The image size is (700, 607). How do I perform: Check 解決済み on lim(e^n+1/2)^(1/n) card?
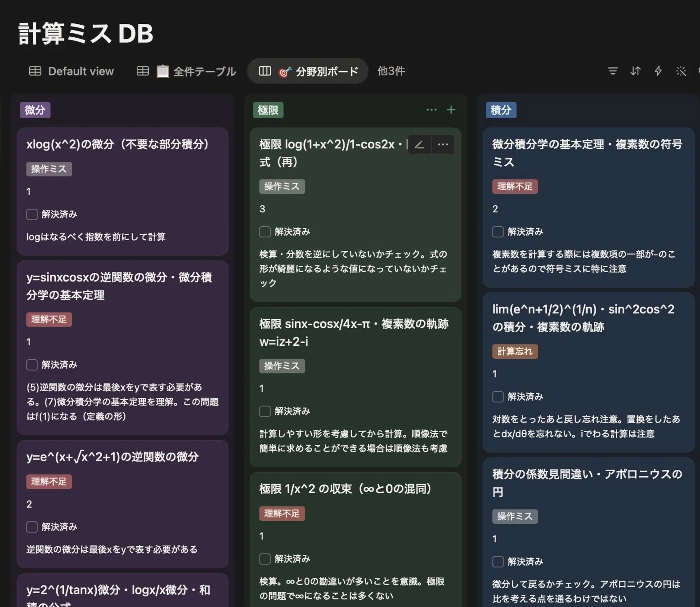[498, 397]
